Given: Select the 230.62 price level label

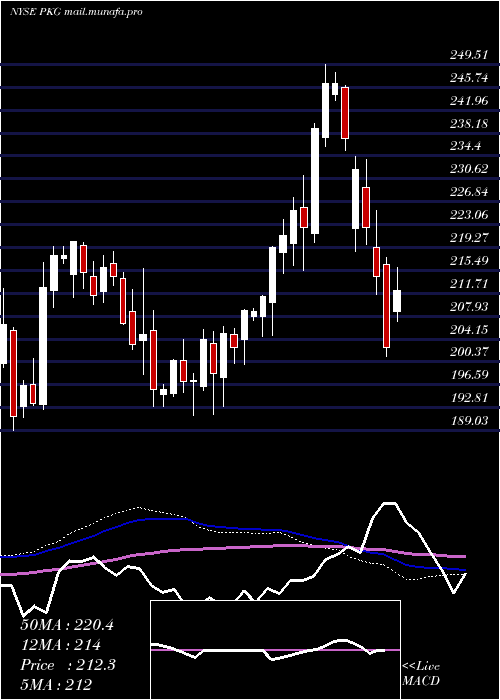Looking at the screenshot, I should click(469, 169).
